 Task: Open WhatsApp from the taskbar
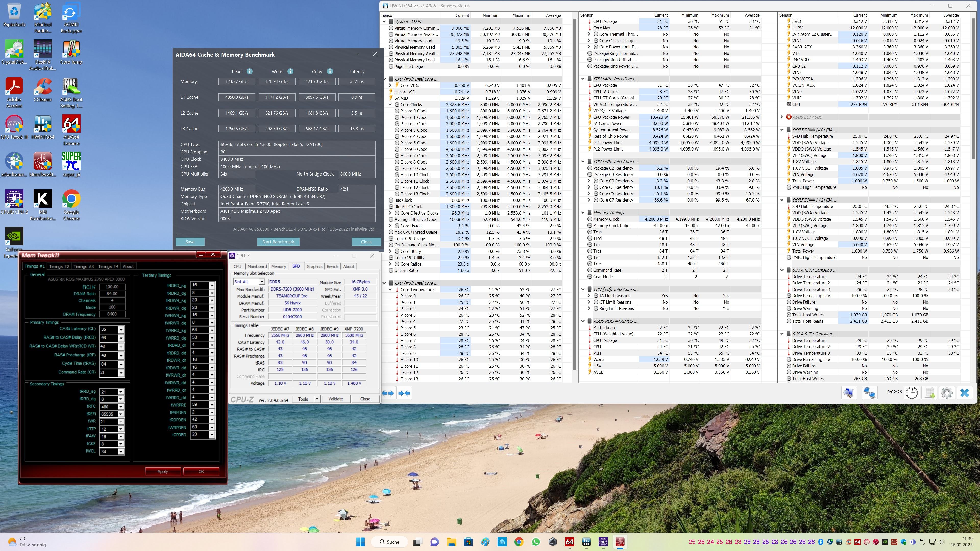[x=536, y=542]
